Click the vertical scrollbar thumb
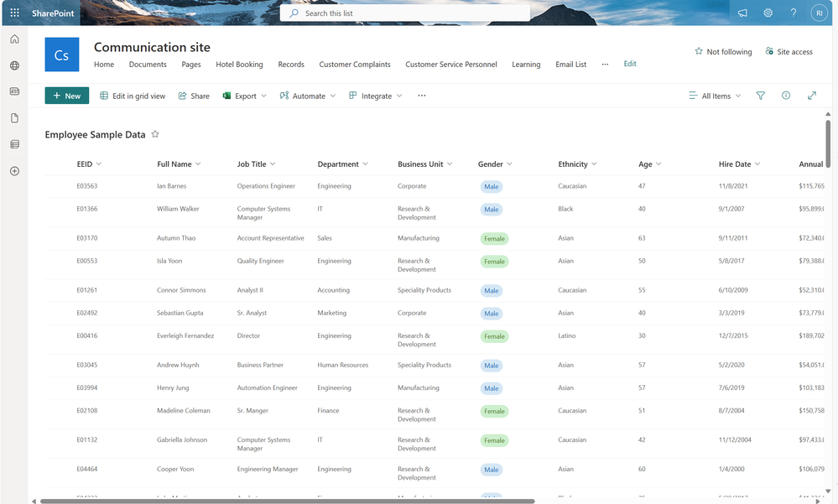The width and height of the screenshot is (838, 504). (828, 143)
